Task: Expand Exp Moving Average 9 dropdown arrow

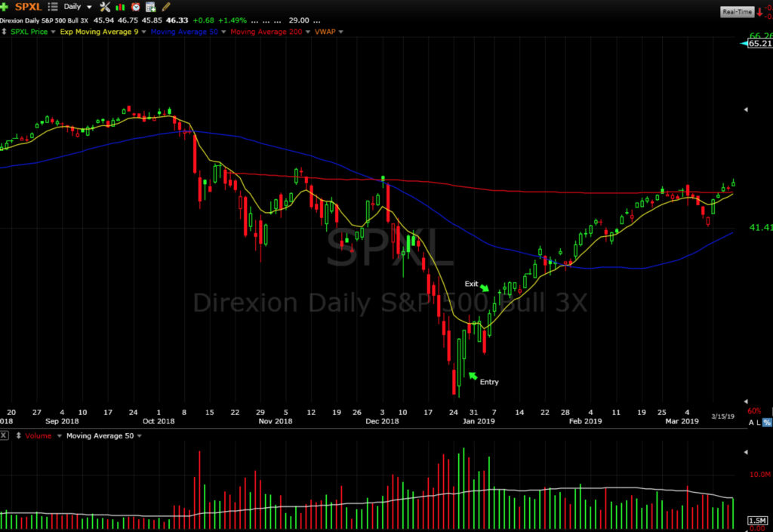Action: 144,32
